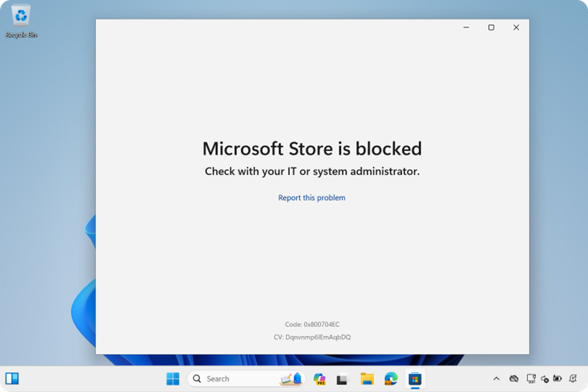Open the display status tray icon
The height and width of the screenshot is (392, 588).
click(531, 379)
